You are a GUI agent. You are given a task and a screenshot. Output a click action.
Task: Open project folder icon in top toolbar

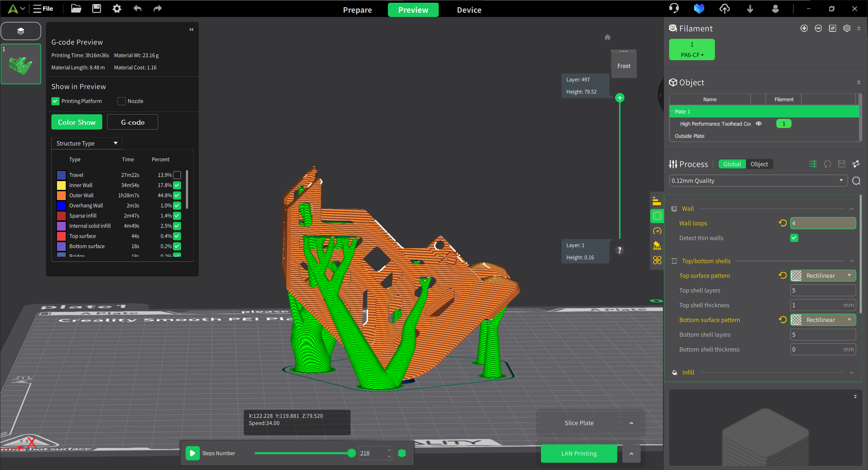pos(76,9)
